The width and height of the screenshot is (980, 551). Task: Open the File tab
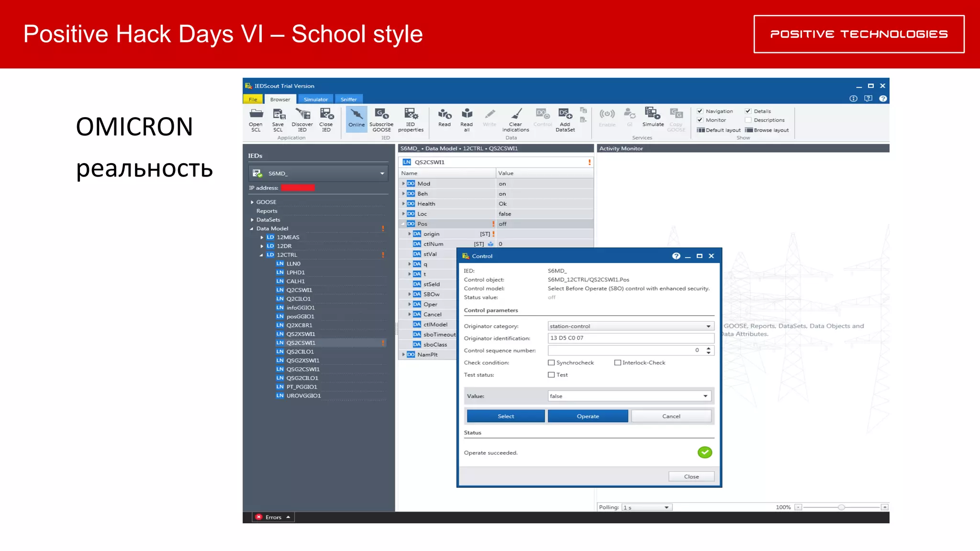253,99
